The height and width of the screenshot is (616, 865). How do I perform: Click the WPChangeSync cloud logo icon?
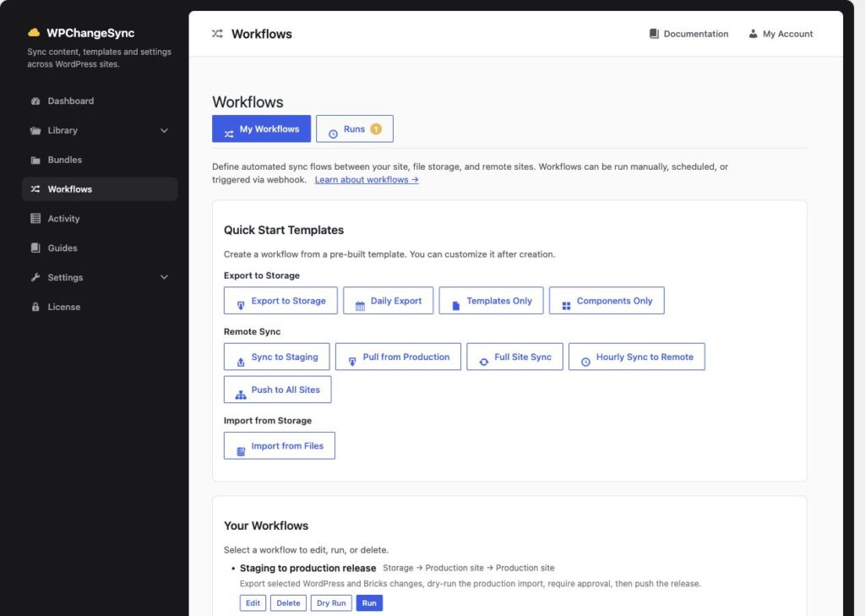click(x=34, y=32)
